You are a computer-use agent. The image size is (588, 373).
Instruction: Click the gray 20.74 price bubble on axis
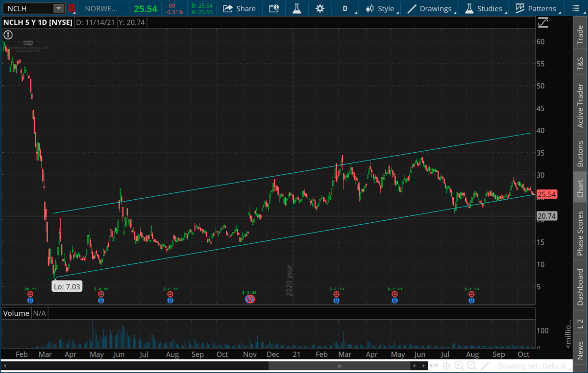click(x=548, y=216)
